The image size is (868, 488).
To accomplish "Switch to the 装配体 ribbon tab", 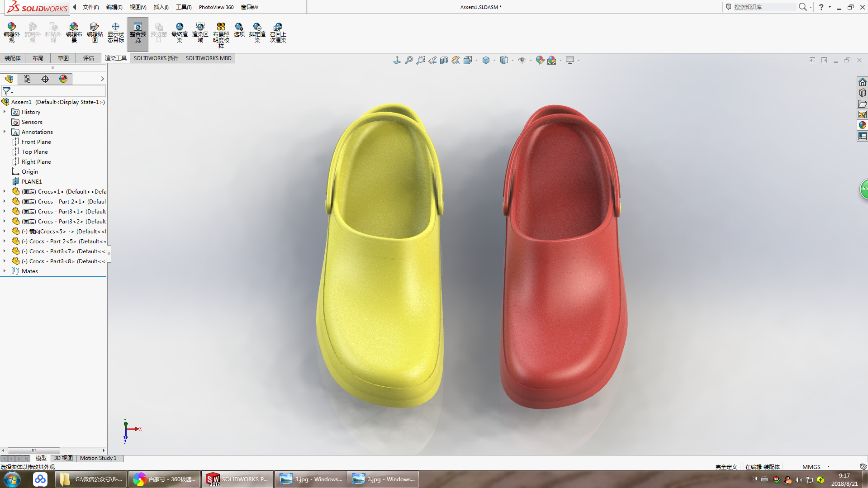I will [13, 58].
